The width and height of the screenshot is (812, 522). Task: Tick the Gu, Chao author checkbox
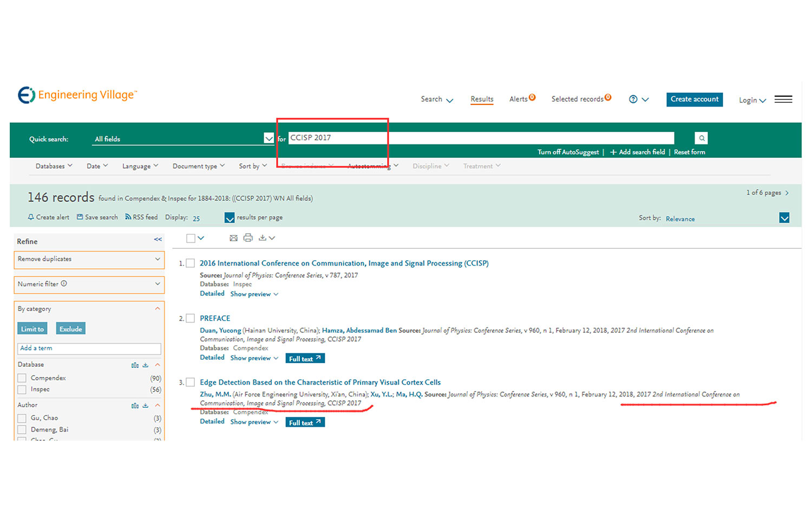click(22, 418)
